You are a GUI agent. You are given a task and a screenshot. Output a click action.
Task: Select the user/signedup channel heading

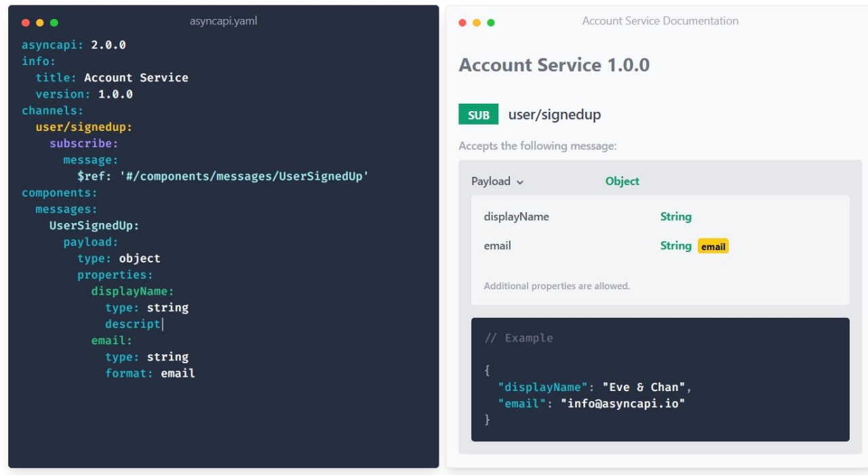(x=554, y=115)
